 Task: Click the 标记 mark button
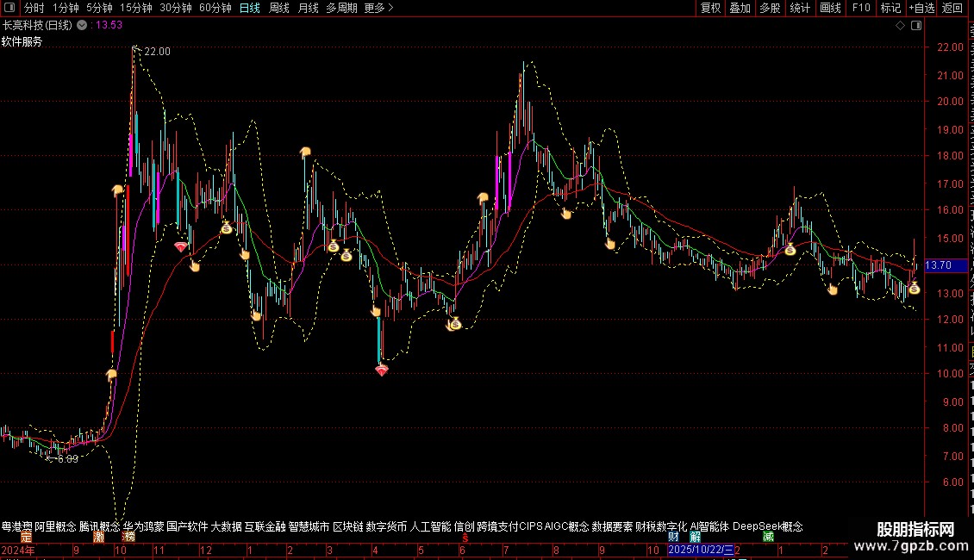click(x=890, y=8)
